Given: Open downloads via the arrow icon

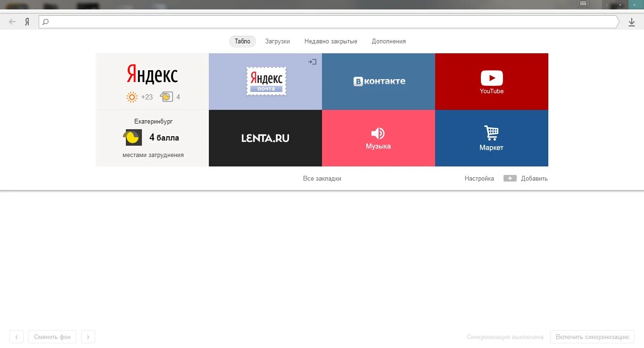Looking at the screenshot, I should (x=632, y=22).
